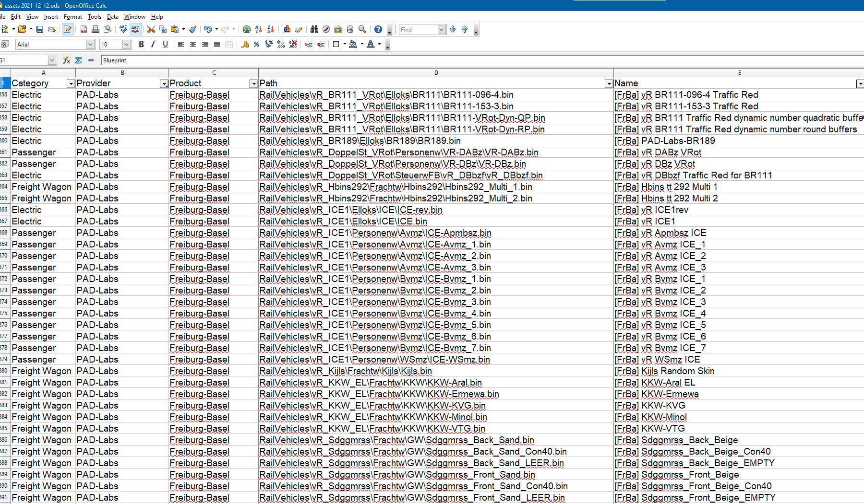Open the font size dropdown
Viewport: 864px width, 504px height.
pos(126,45)
